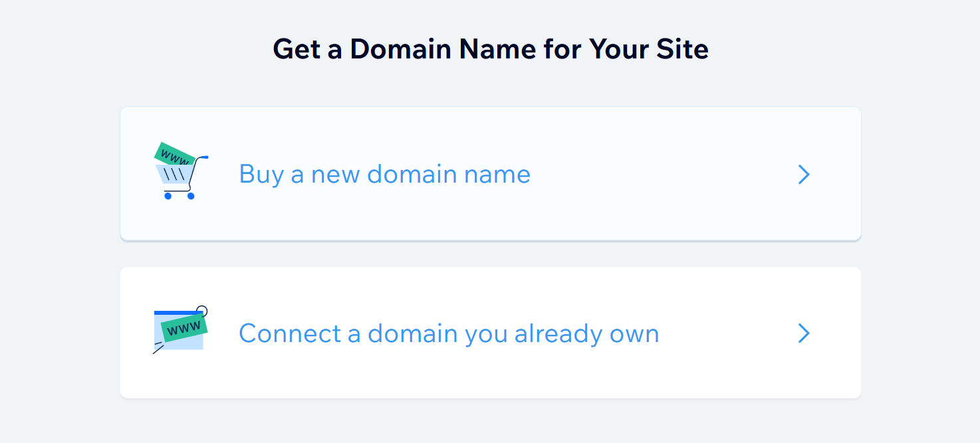Click the word "Connect" in second option
Image resolution: width=980 pixels, height=443 pixels.
pyautogui.click(x=290, y=333)
